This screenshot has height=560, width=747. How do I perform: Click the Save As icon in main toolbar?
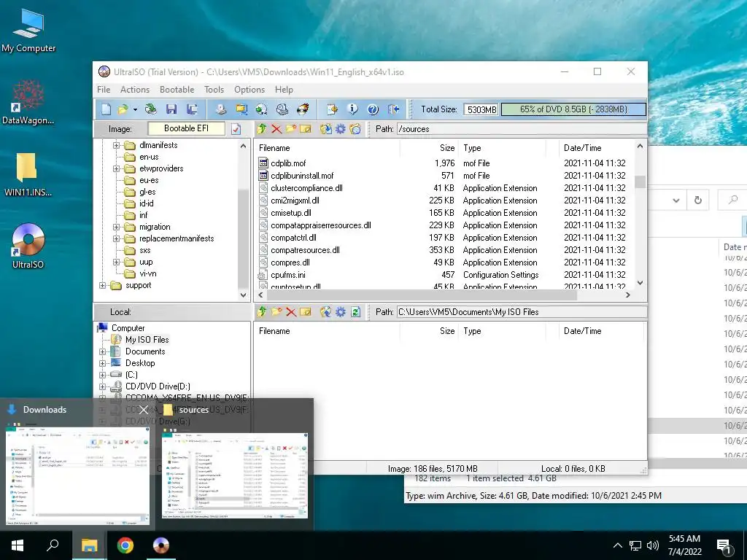coord(192,109)
